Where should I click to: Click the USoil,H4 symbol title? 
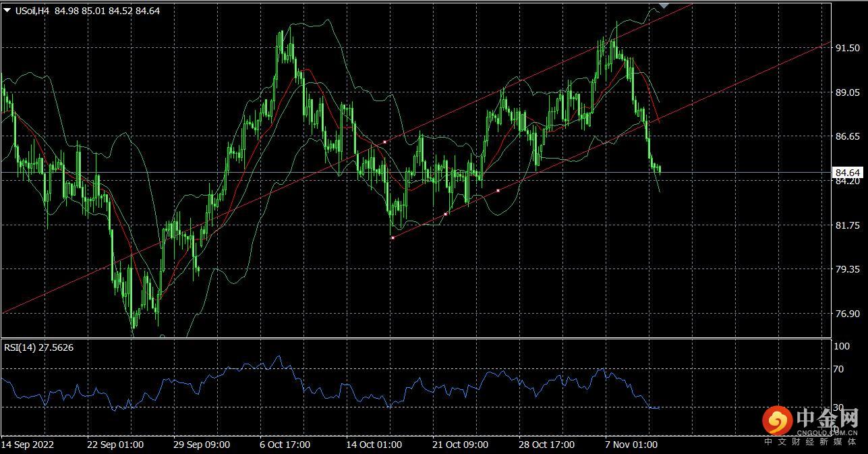[32, 11]
